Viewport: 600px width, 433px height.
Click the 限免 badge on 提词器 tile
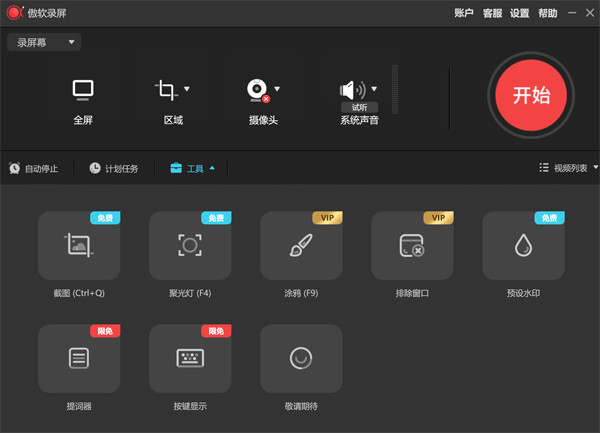click(105, 331)
